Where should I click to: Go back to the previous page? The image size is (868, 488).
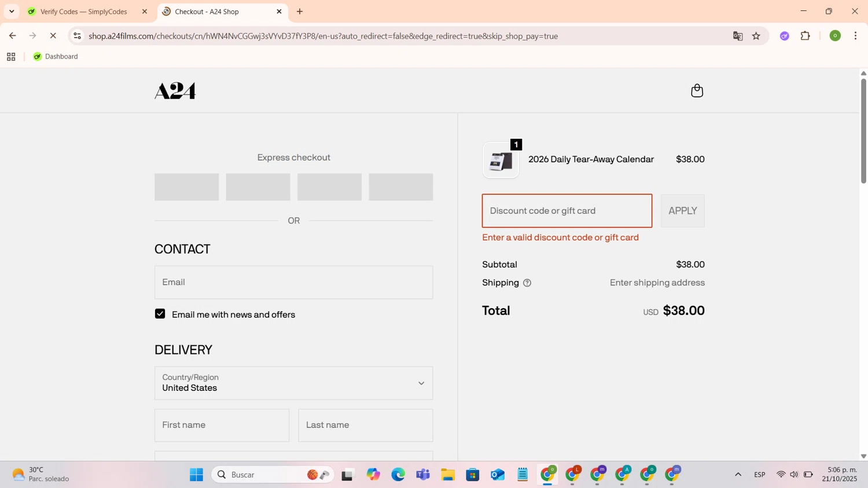[12, 36]
